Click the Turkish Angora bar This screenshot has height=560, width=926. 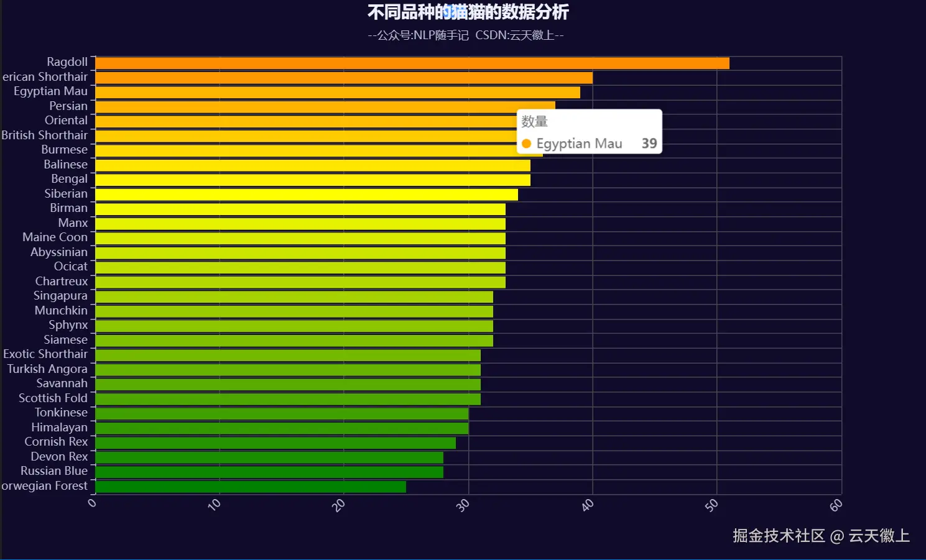click(x=288, y=370)
